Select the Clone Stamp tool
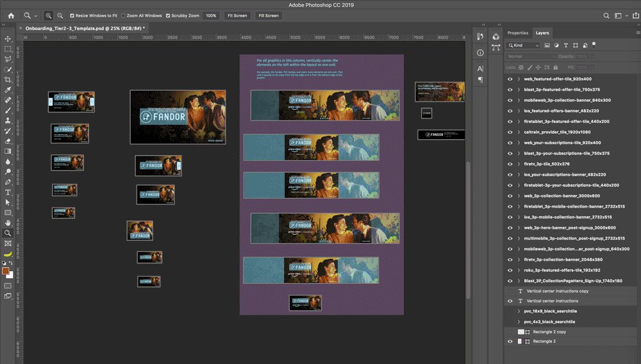641x364 pixels. pos(8,120)
